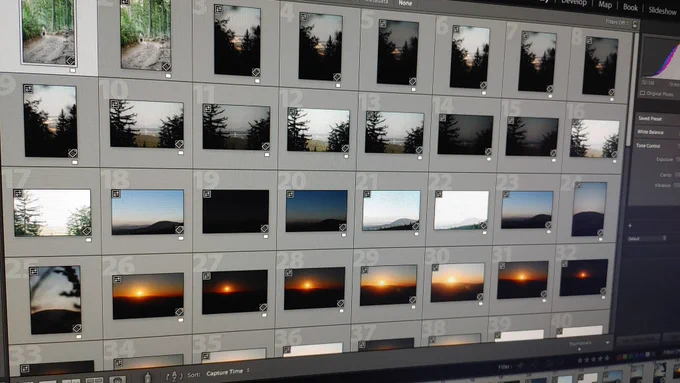This screenshot has width=680, height=383.
Task: Click the top-left badge on photo 17
Action: (x=18, y=193)
